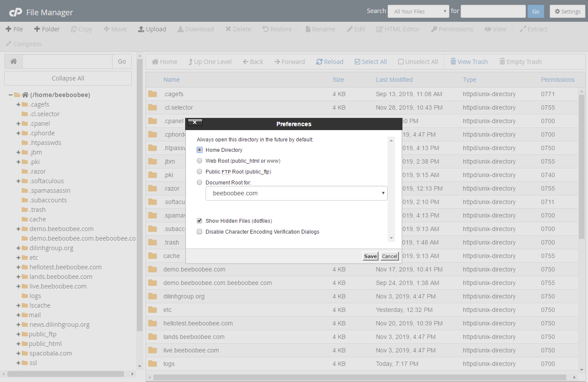Viewport: 588px width, 382px height.
Task: Open the public_ftp folder in tree
Action: tap(43, 334)
